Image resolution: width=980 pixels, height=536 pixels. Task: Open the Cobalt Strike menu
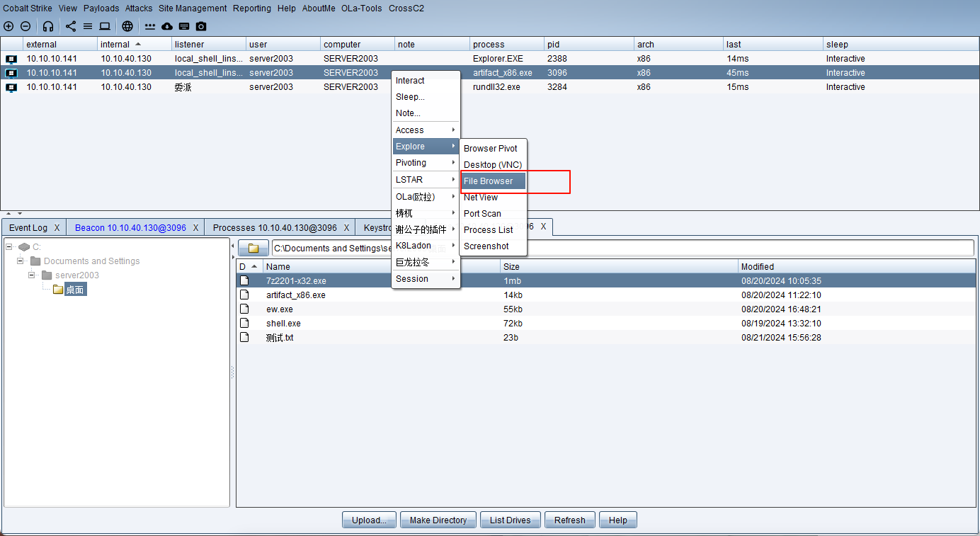(28, 8)
